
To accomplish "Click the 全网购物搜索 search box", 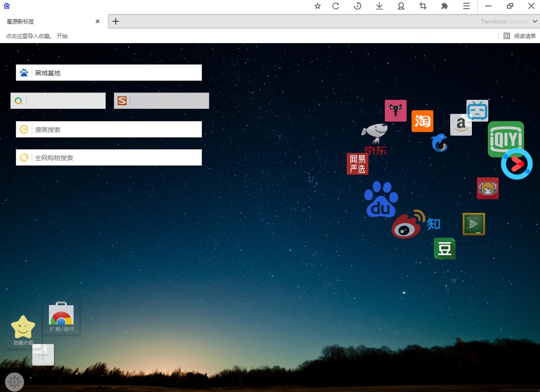I will pos(109,157).
